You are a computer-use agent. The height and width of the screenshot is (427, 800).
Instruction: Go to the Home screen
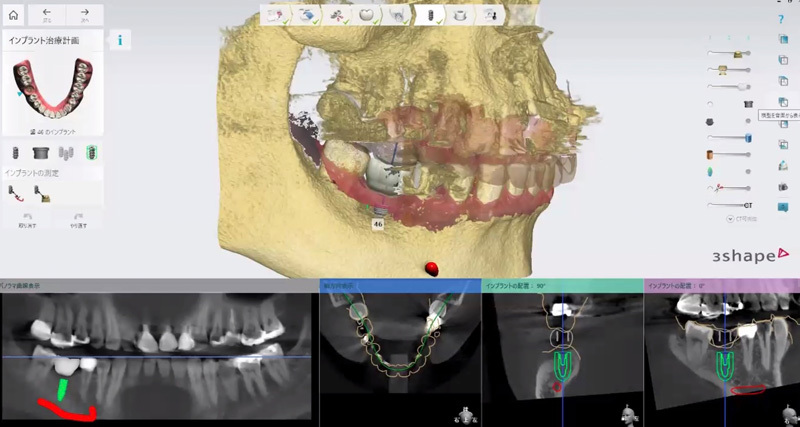point(13,15)
